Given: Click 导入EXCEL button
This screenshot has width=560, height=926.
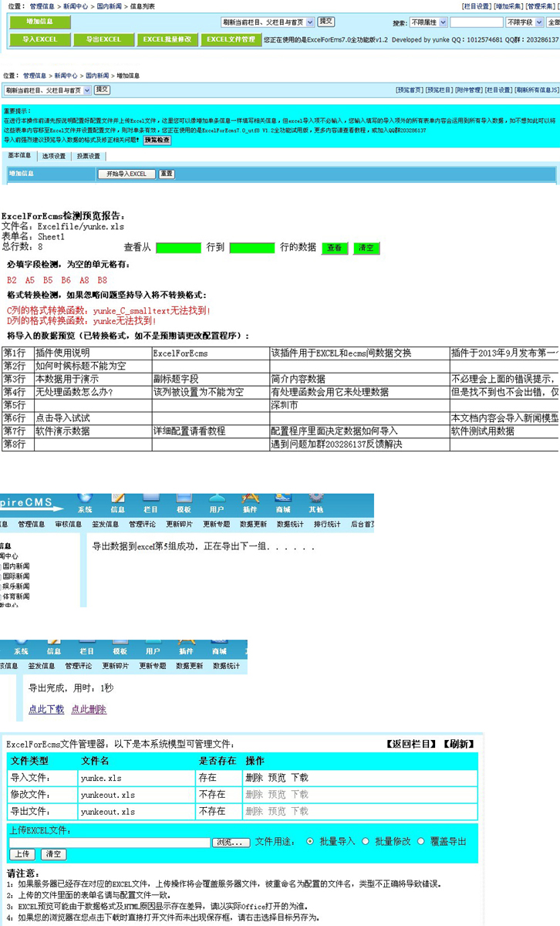Looking at the screenshot, I should tap(40, 39).
